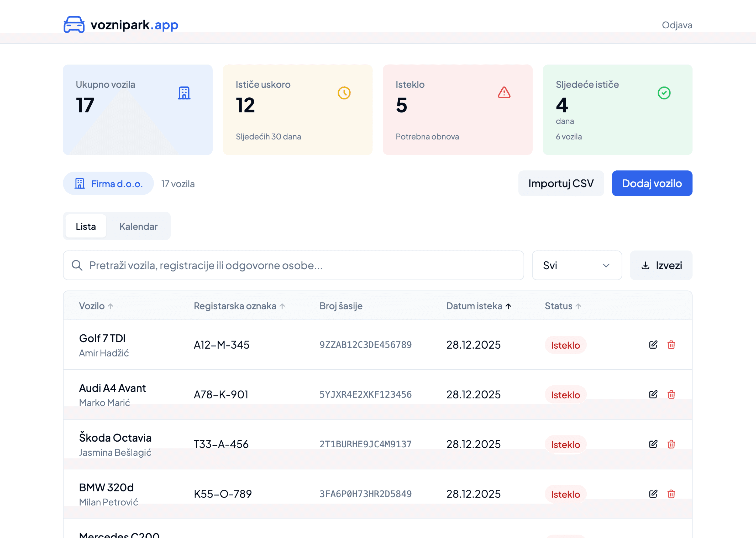Click the delete trash icon for Audi A4 Avant
This screenshot has width=756, height=538.
point(671,395)
